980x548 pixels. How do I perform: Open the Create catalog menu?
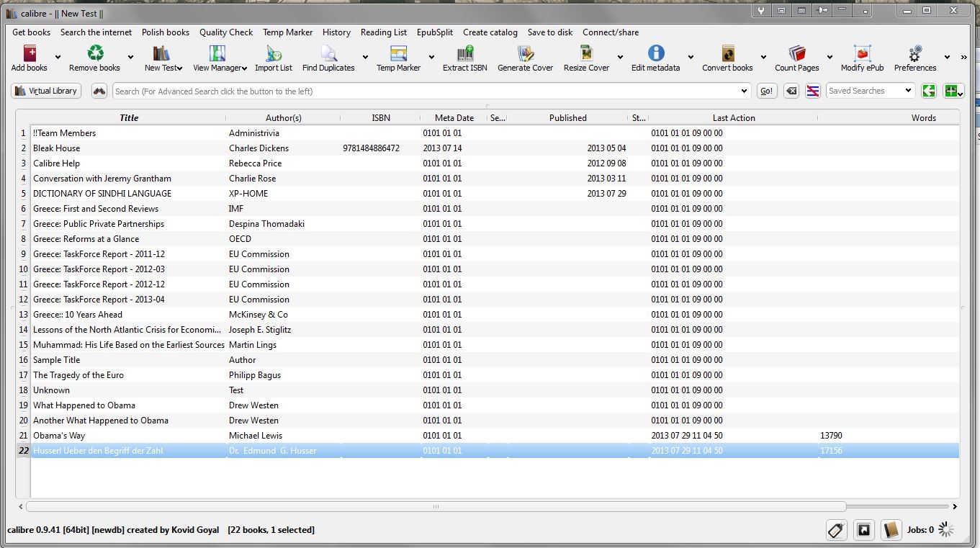pos(490,32)
